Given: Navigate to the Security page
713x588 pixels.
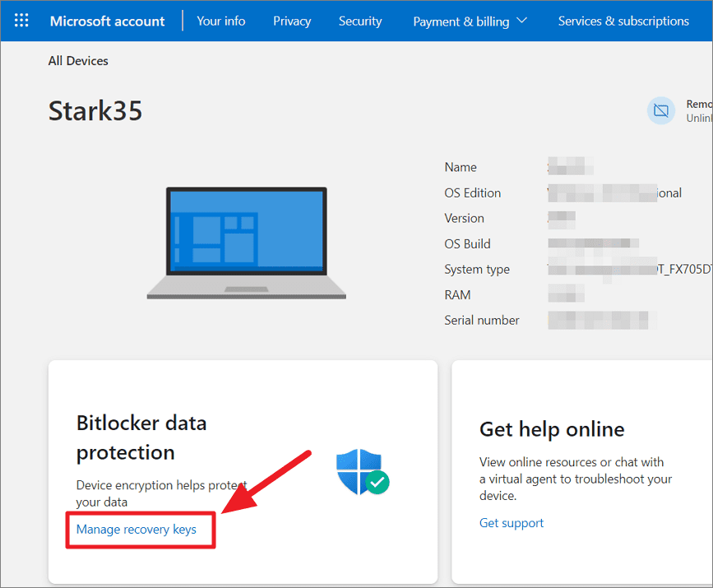Looking at the screenshot, I should [360, 21].
